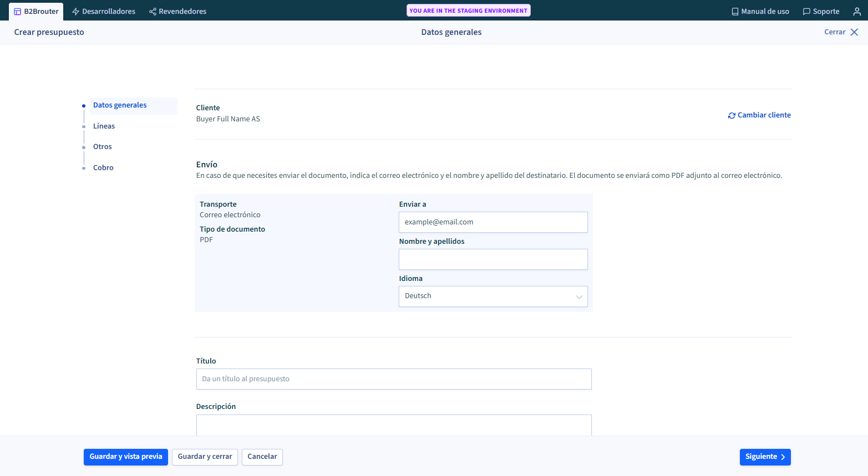Open Manual de uso via the book icon
This screenshot has height=476, width=868.
point(735,11)
